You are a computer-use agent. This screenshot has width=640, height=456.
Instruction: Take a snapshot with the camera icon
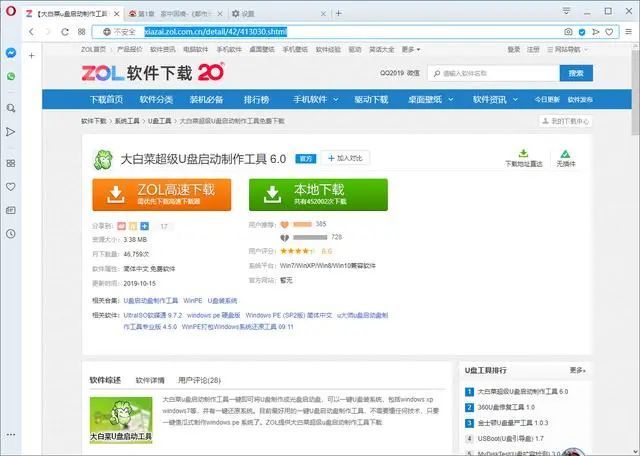pyautogui.click(x=568, y=31)
